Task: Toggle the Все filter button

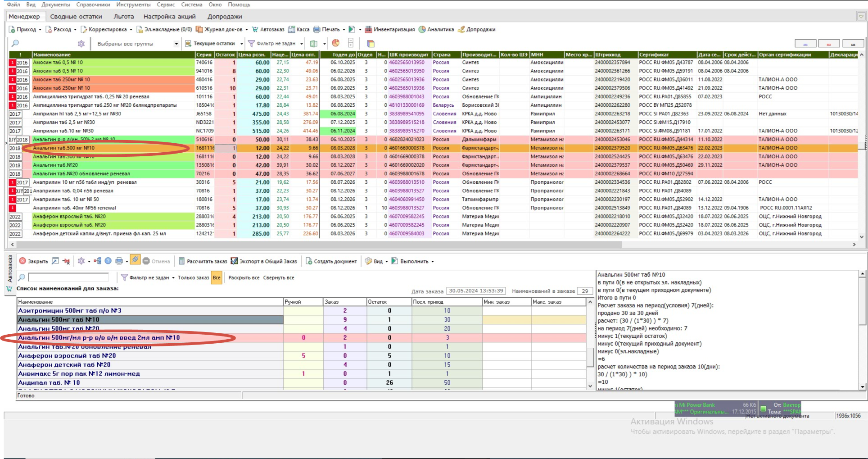Action: [217, 277]
